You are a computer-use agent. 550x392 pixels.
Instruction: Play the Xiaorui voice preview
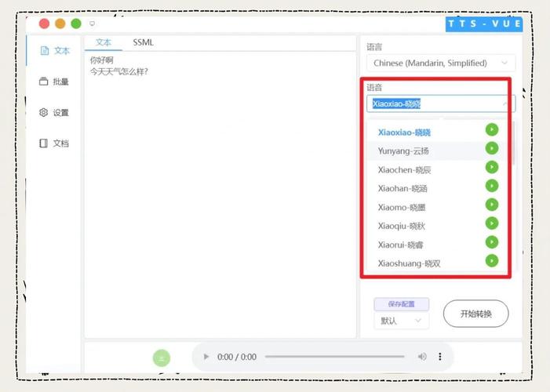[x=492, y=242]
